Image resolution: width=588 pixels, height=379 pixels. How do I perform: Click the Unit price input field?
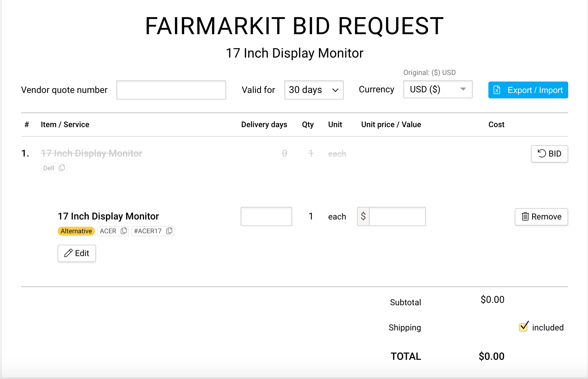click(x=397, y=216)
